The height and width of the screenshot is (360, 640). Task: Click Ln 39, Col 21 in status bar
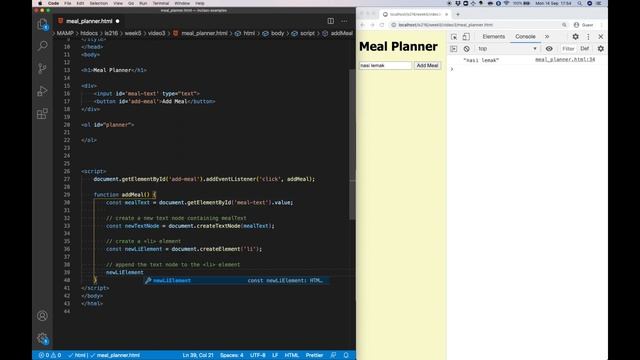pos(198,355)
